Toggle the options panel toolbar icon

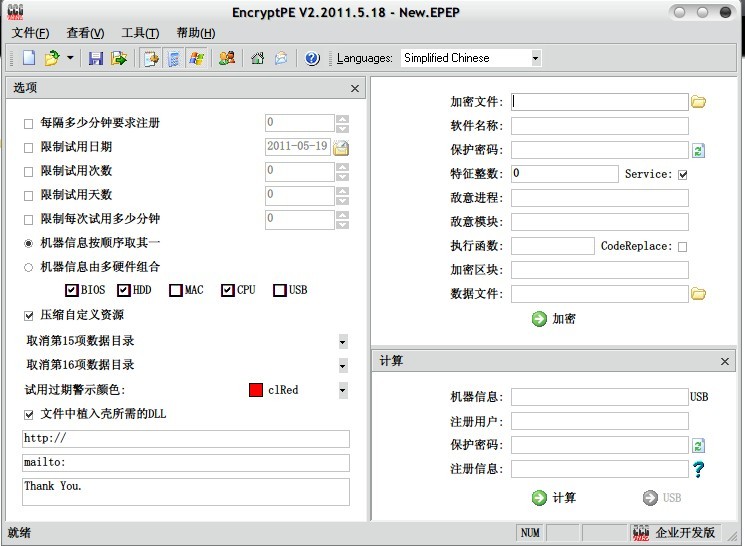point(151,58)
